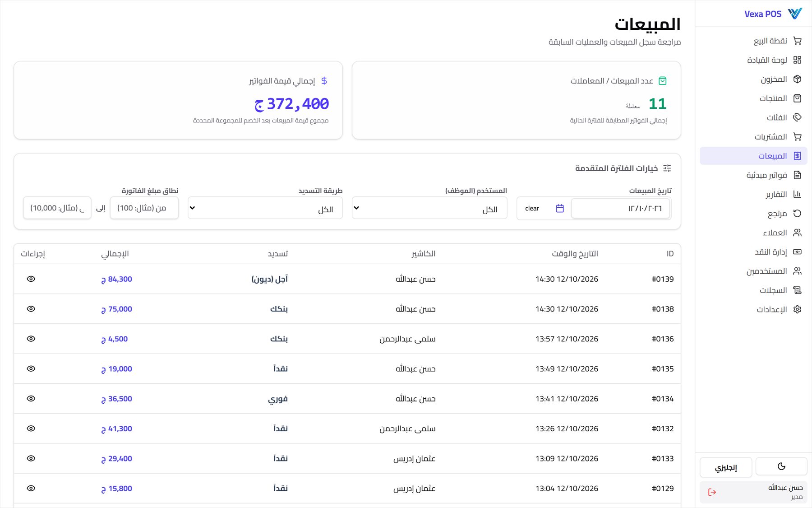Click the 75,000 total in row #0138
Viewport: 812px width, 508px height.
point(116,309)
